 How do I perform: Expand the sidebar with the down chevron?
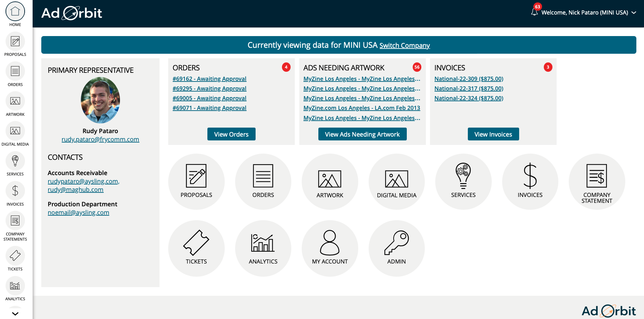[15, 313]
